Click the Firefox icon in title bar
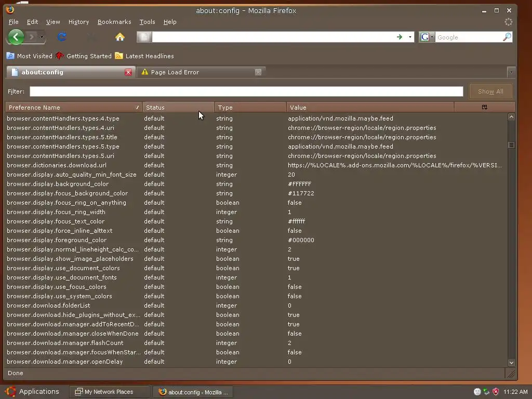 (10, 9)
